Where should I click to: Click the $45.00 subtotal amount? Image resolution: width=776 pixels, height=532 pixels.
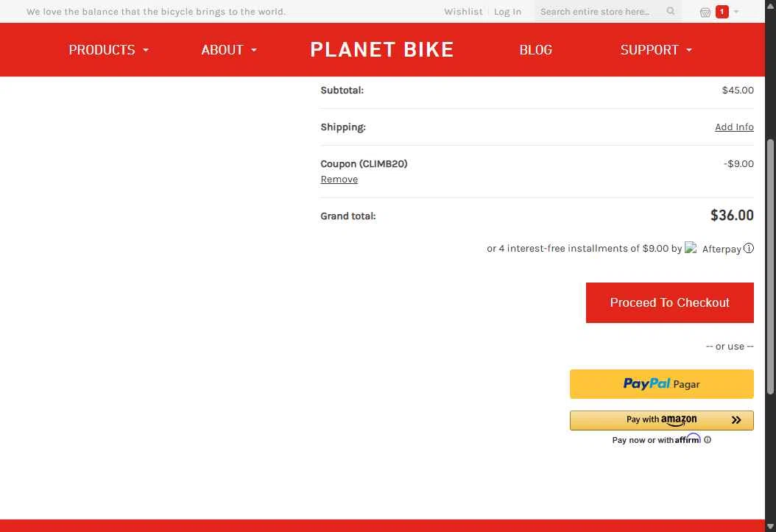pyautogui.click(x=738, y=90)
